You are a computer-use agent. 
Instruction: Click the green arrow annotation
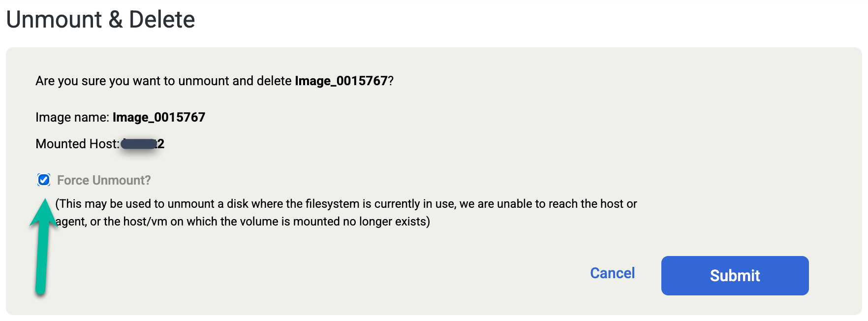click(42, 256)
